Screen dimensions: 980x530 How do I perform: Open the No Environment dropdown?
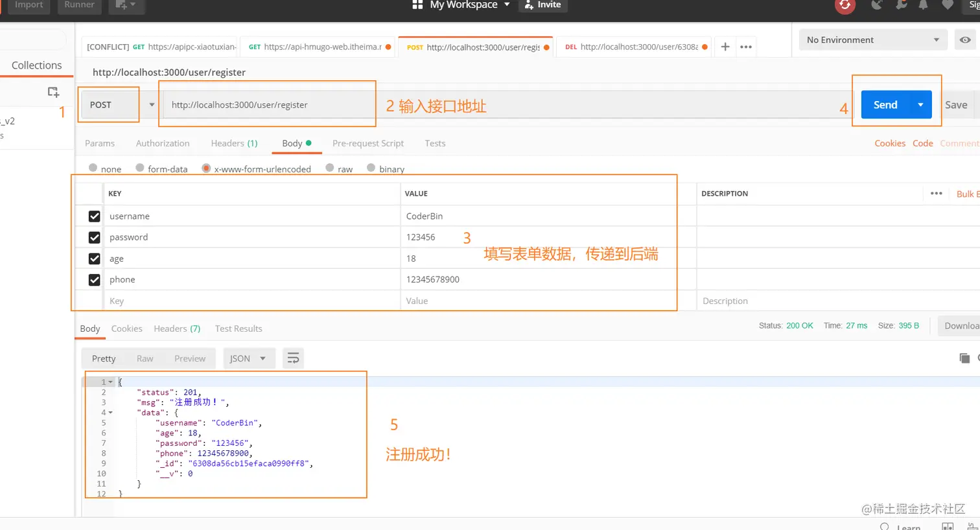(x=872, y=40)
